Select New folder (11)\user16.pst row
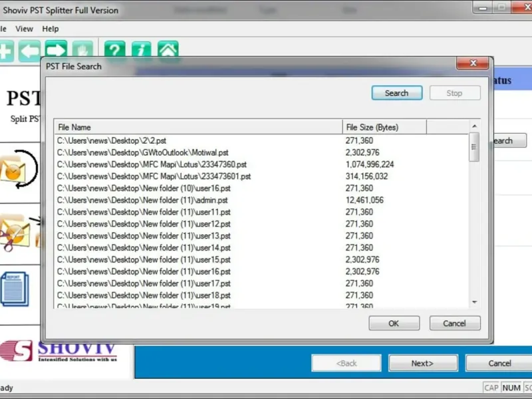Image resolution: width=532 pixels, height=399 pixels. tap(261, 271)
